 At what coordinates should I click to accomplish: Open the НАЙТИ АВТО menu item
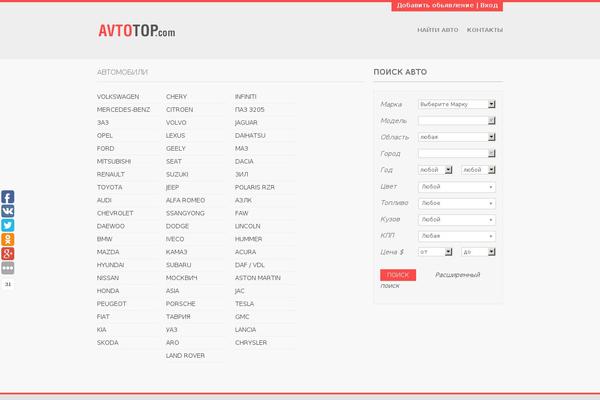tap(437, 30)
